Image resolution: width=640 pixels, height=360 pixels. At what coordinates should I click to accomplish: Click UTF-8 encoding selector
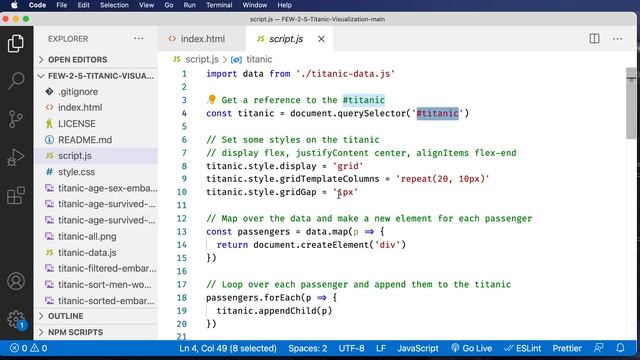[x=351, y=348]
